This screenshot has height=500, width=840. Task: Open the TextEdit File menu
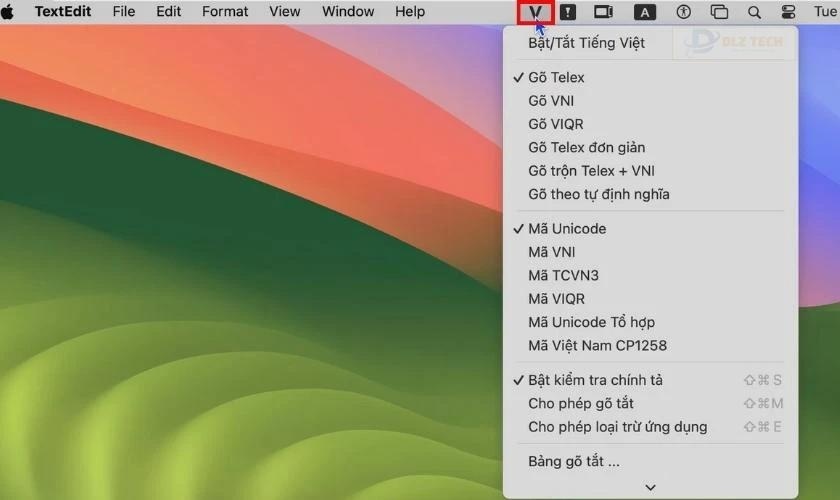pos(124,12)
